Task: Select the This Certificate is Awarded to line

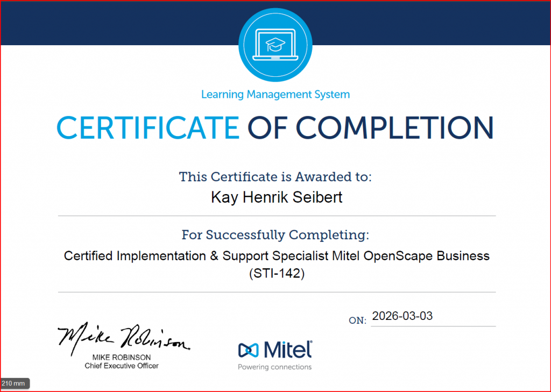Action: [275, 176]
